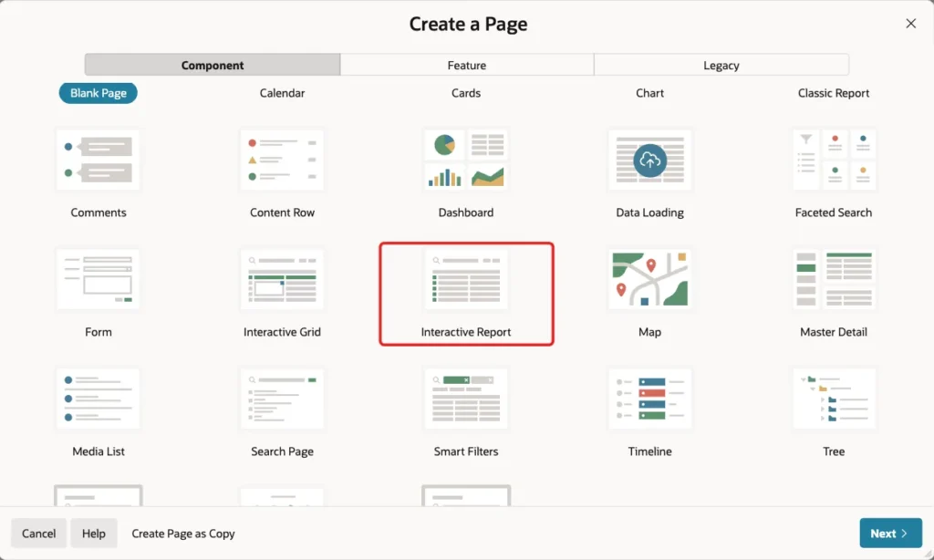Choose the Calendar page type
Screen dimensions: 934x560
pyautogui.click(x=283, y=93)
